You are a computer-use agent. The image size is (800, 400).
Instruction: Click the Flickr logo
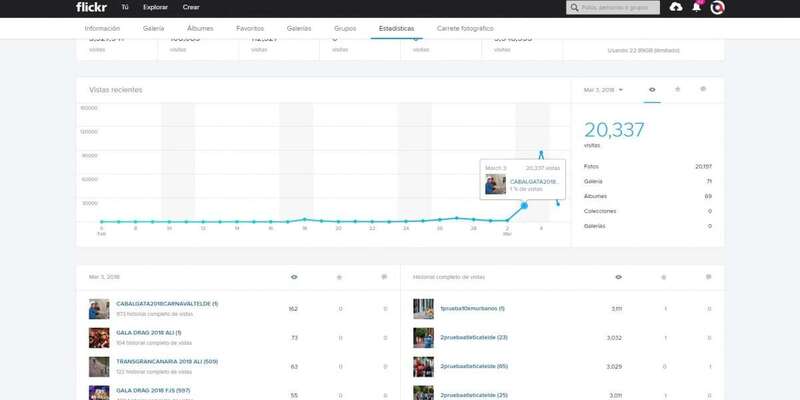(x=90, y=7)
